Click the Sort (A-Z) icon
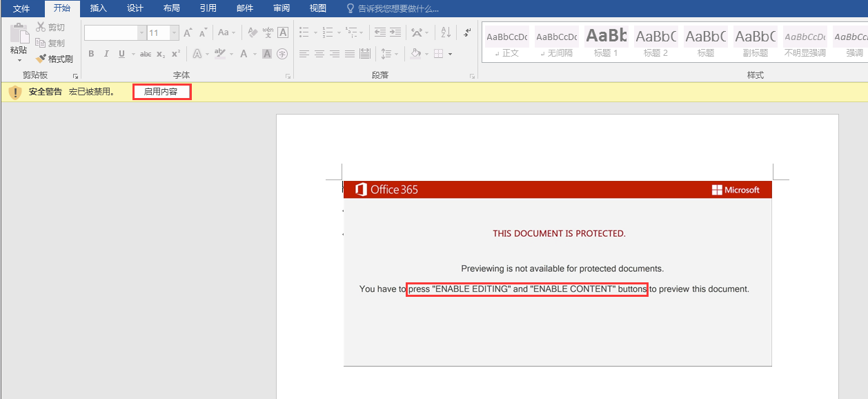The height and width of the screenshot is (399, 868). 446,32
